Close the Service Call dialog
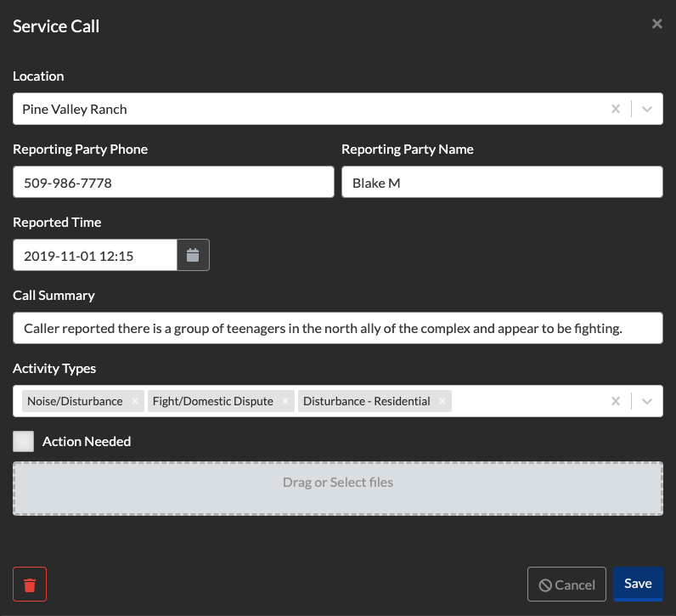 pos(656,24)
